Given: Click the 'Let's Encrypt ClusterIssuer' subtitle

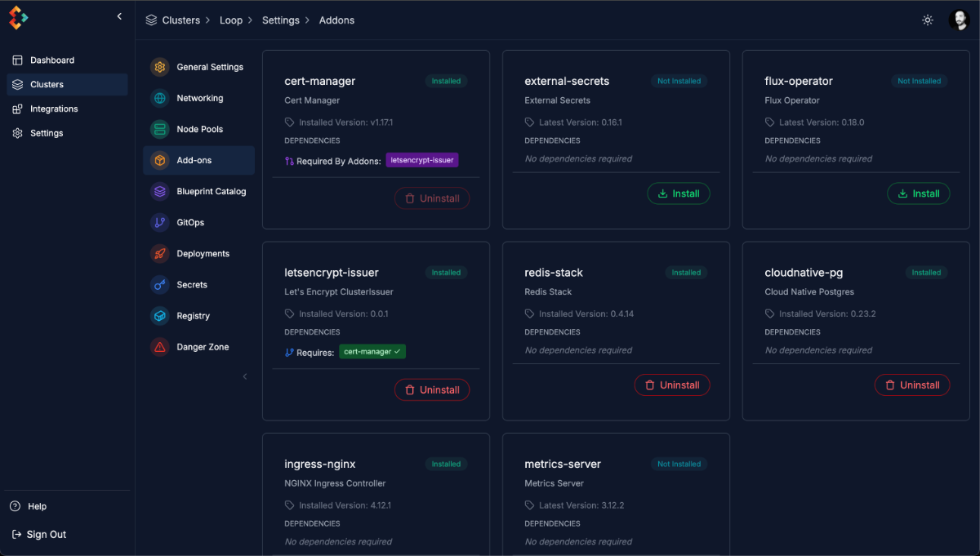Looking at the screenshot, I should [x=339, y=292].
